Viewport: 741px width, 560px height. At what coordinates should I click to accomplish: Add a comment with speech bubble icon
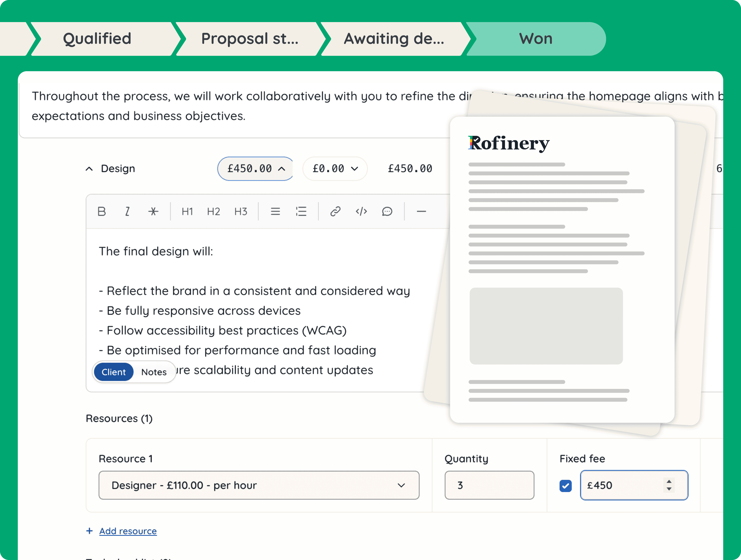click(387, 211)
